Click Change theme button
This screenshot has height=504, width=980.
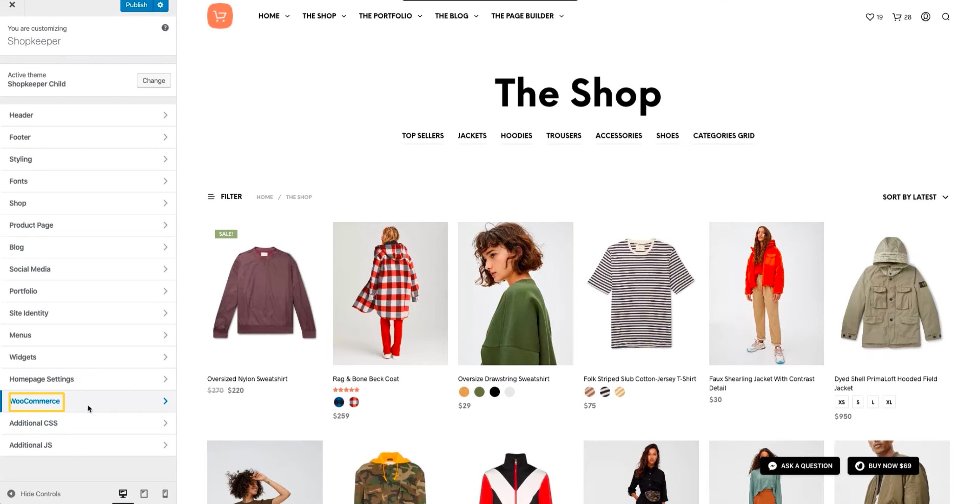pos(154,80)
